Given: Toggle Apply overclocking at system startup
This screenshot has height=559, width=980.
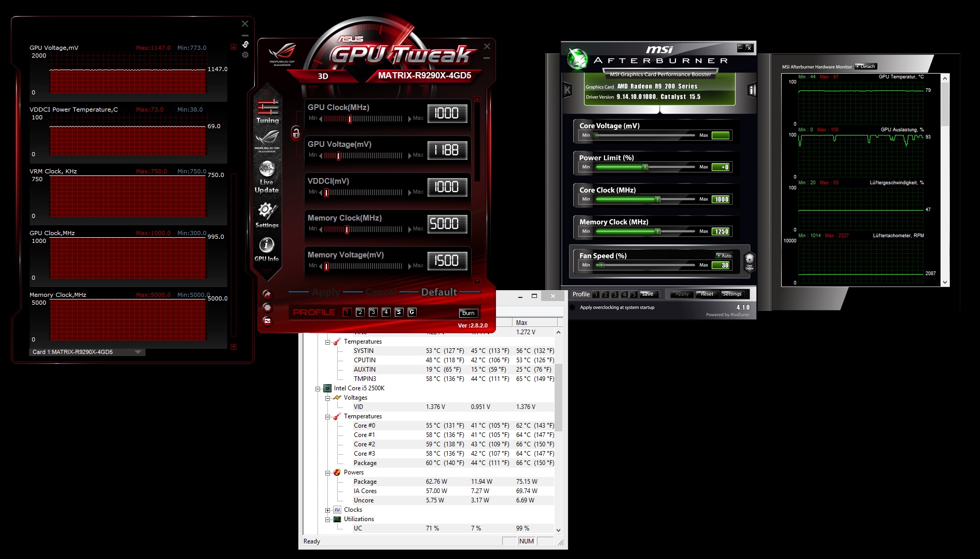Looking at the screenshot, I should click(x=573, y=307).
